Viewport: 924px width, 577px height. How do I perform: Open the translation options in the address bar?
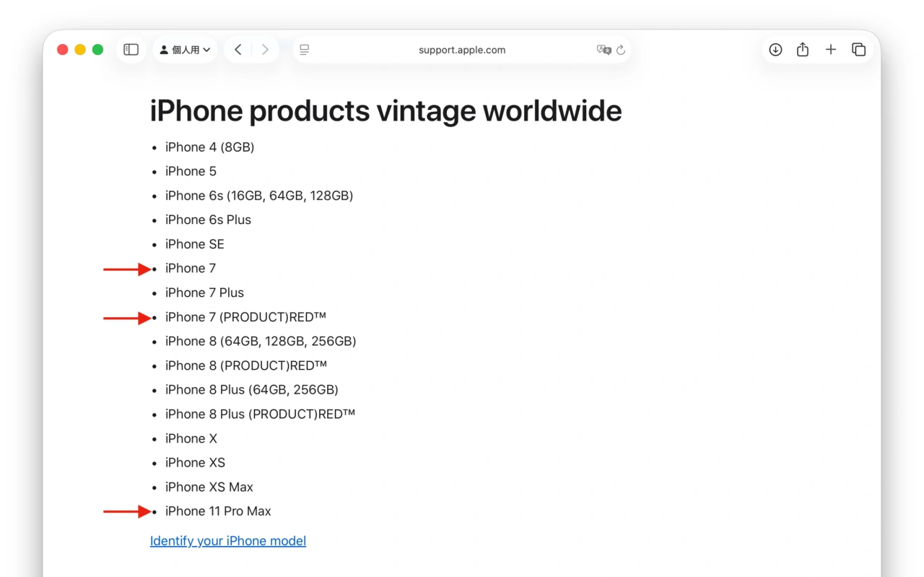605,50
